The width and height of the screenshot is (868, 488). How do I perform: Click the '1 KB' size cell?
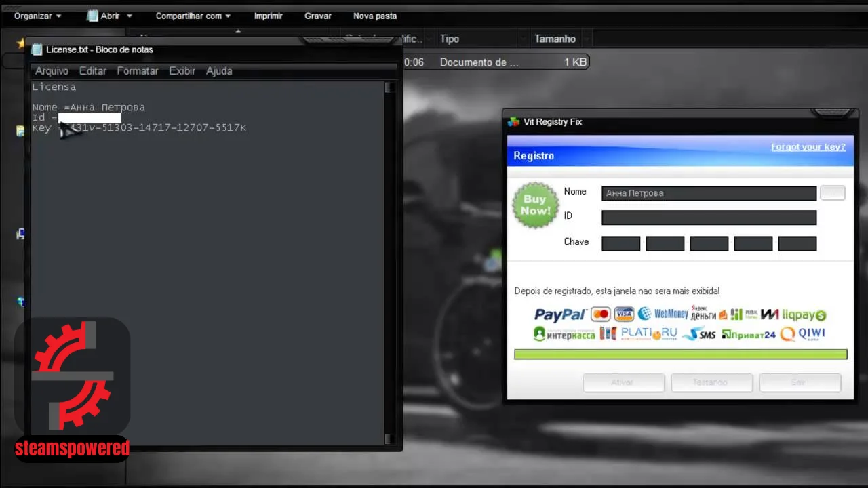(575, 62)
